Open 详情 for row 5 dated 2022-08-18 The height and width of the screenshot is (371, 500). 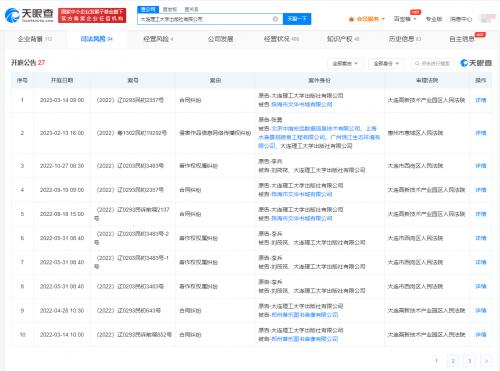[x=480, y=214]
